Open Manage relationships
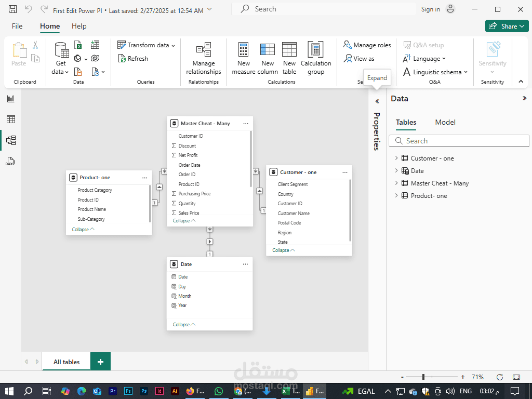This screenshot has width=532, height=399. coord(204,58)
